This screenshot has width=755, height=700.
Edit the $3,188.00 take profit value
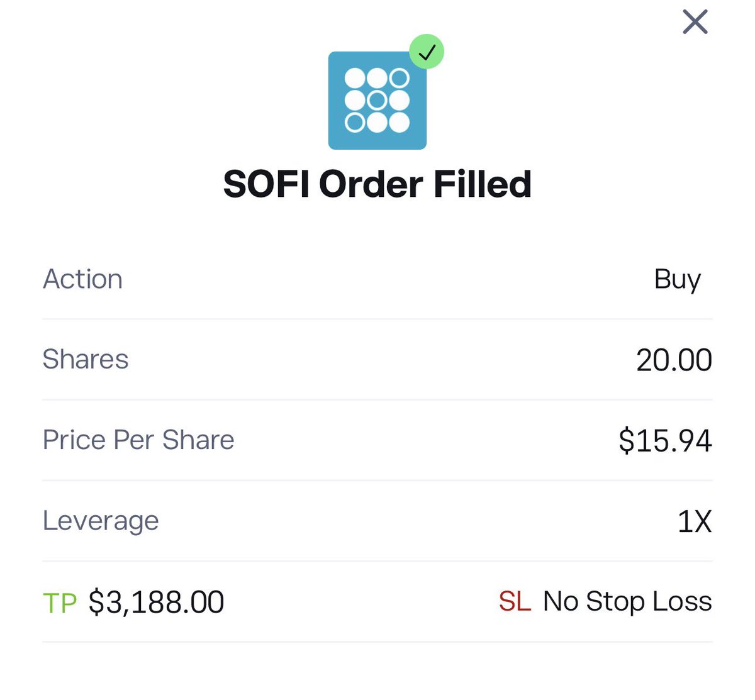pos(156,602)
